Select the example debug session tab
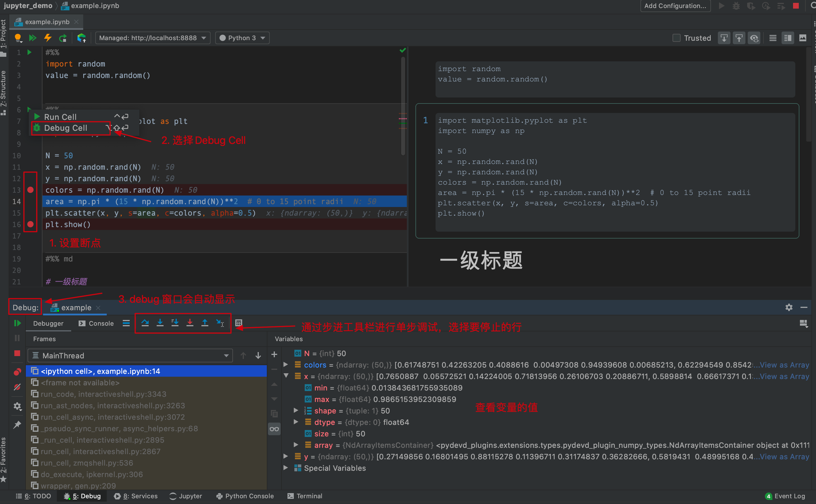The height and width of the screenshot is (504, 816). click(x=75, y=308)
